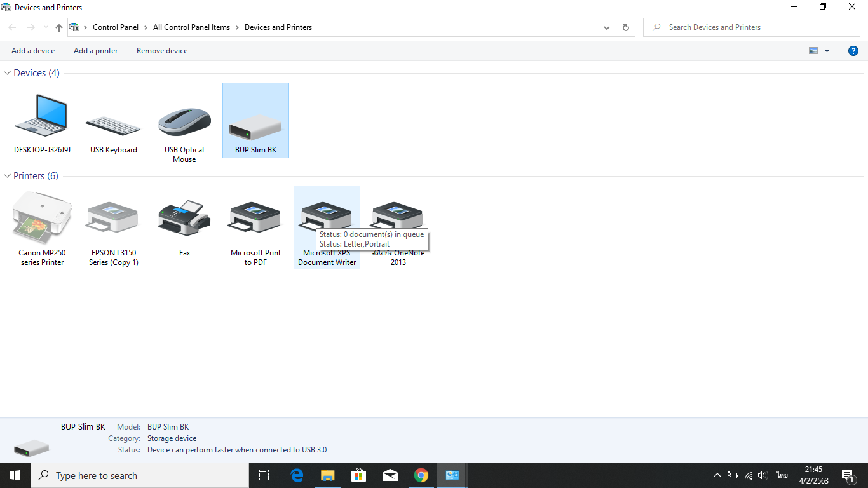868x488 pixels.
Task: Select the USB Optical Mouse device
Action: [x=184, y=123]
